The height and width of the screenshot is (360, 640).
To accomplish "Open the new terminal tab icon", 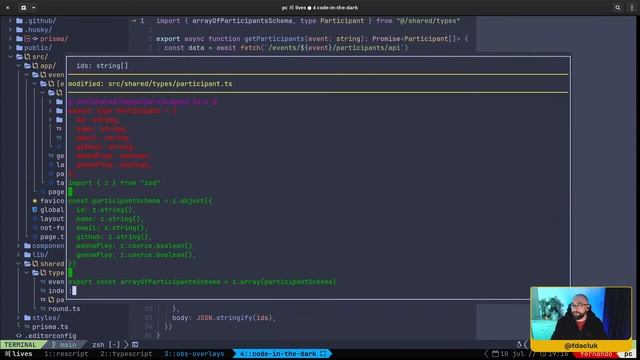I will click(x=23, y=7).
